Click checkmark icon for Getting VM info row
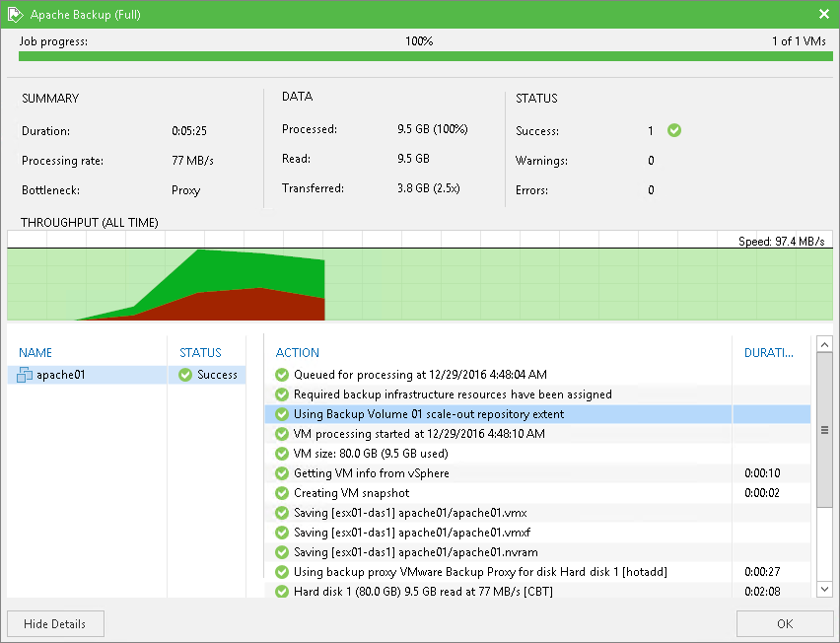 (x=282, y=473)
